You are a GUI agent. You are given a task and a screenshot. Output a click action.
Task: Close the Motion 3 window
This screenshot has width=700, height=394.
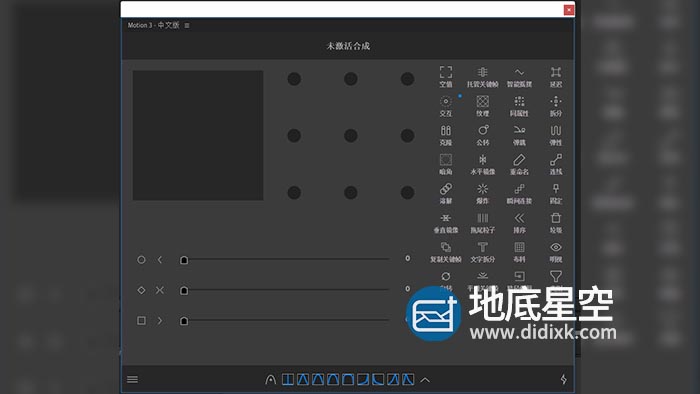pyautogui.click(x=569, y=10)
